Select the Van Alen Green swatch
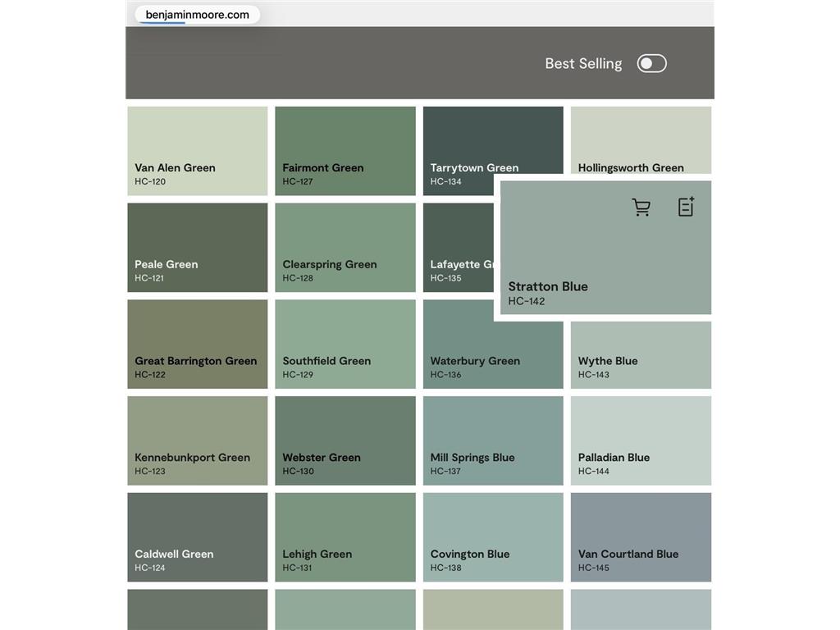 coord(197,151)
